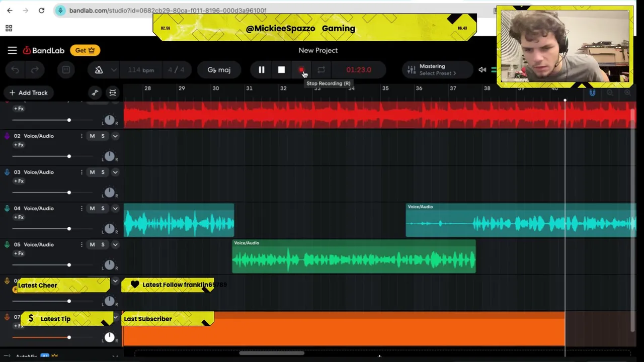Click the track 03 pan knob
644x362 pixels.
click(x=110, y=193)
